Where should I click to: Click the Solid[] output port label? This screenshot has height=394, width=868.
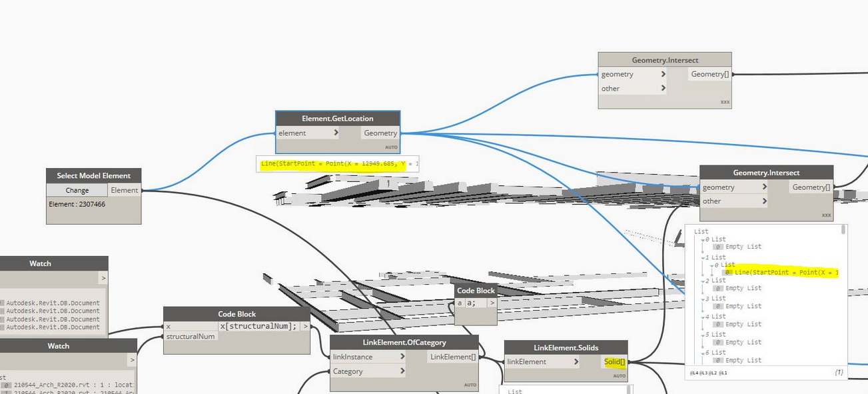click(x=614, y=362)
